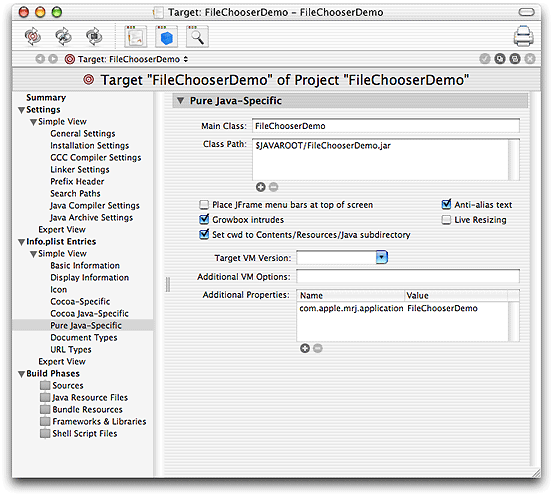Remove Additional Property with minus button
553x497 pixels.
317,348
